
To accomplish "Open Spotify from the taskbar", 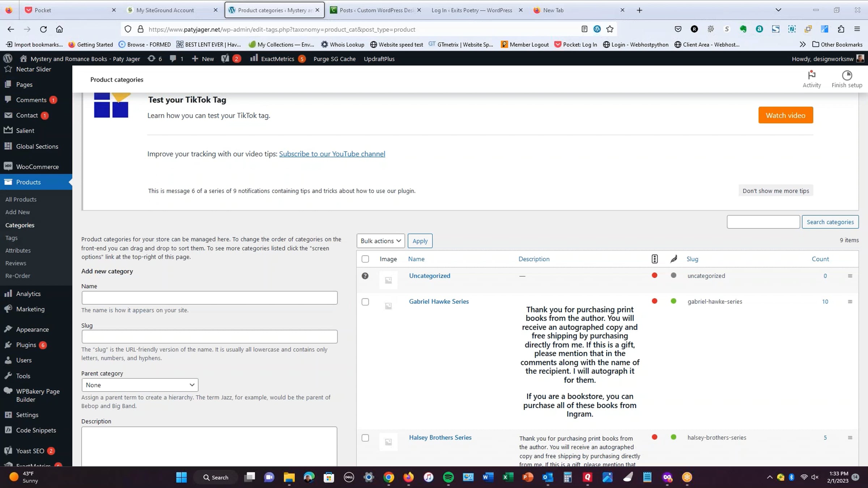I will 448,477.
